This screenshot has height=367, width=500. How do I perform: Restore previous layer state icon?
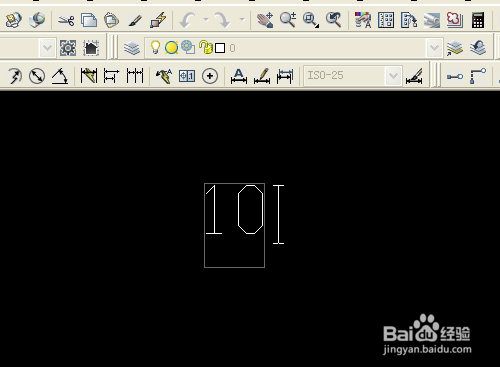tap(478, 48)
